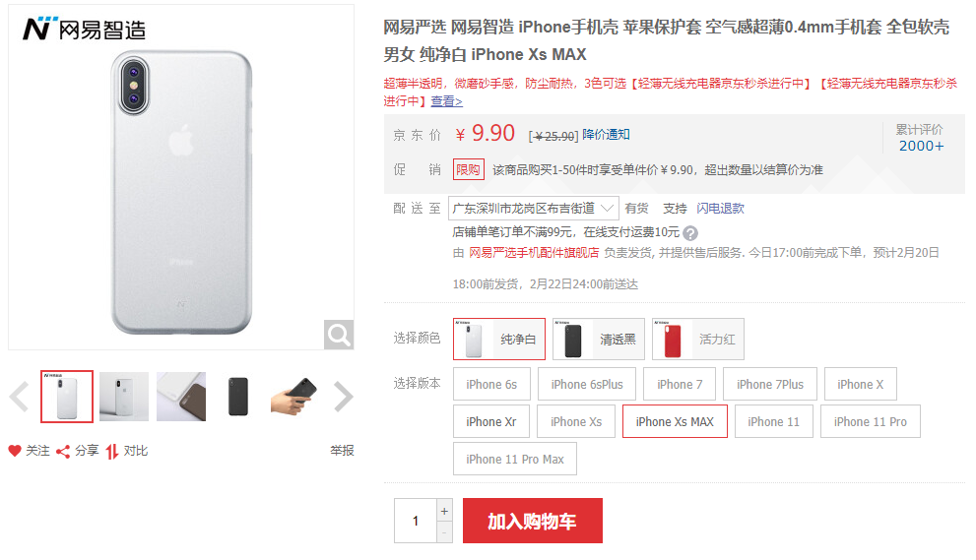Select the 活力红 color option
Viewport: 976px width, 560px height.
[x=697, y=340]
